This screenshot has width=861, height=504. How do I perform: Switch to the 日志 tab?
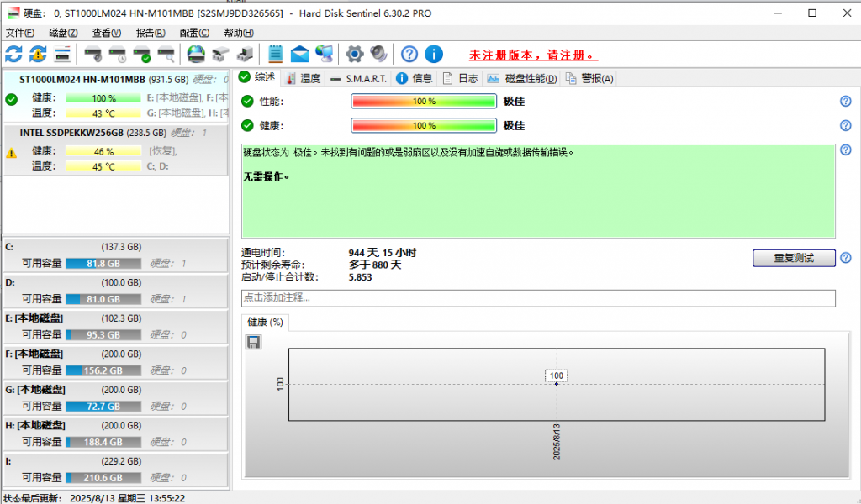[460, 78]
